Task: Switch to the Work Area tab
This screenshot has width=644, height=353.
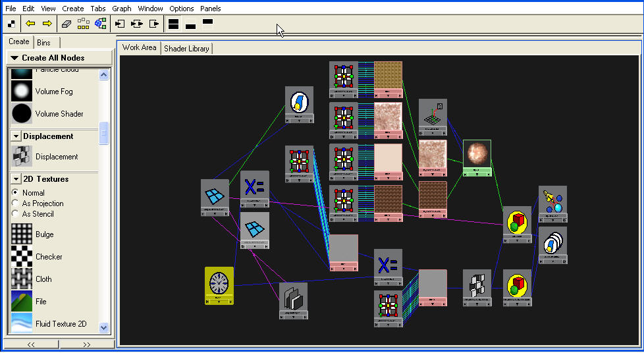Action: (x=139, y=47)
